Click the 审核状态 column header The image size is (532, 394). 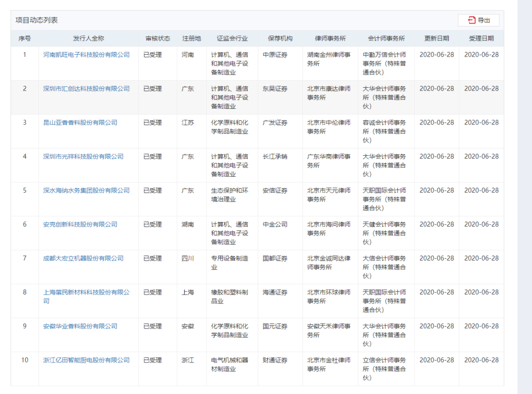[158, 38]
